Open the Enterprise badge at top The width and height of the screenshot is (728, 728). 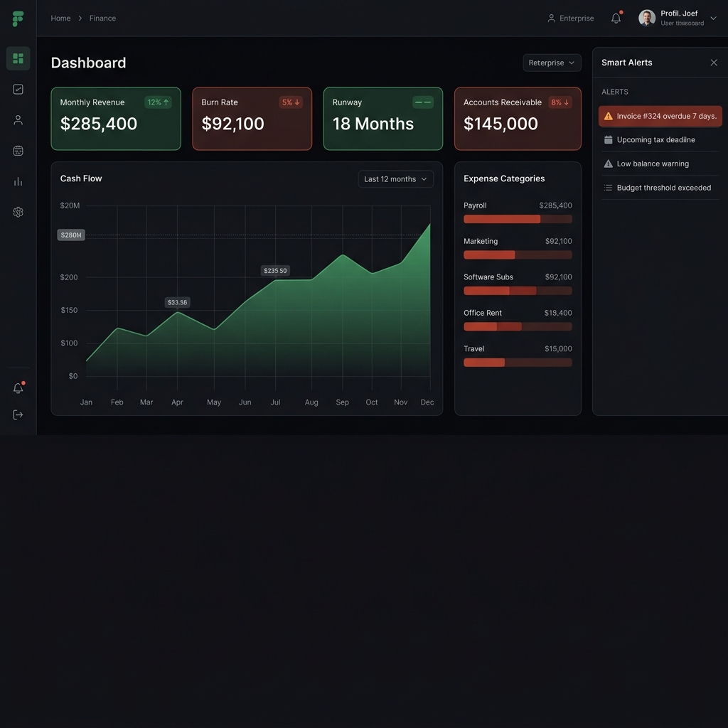coord(571,18)
